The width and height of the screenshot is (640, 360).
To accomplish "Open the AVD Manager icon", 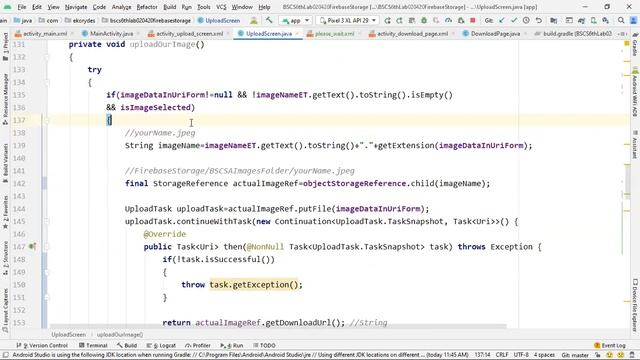I will point(593,20).
